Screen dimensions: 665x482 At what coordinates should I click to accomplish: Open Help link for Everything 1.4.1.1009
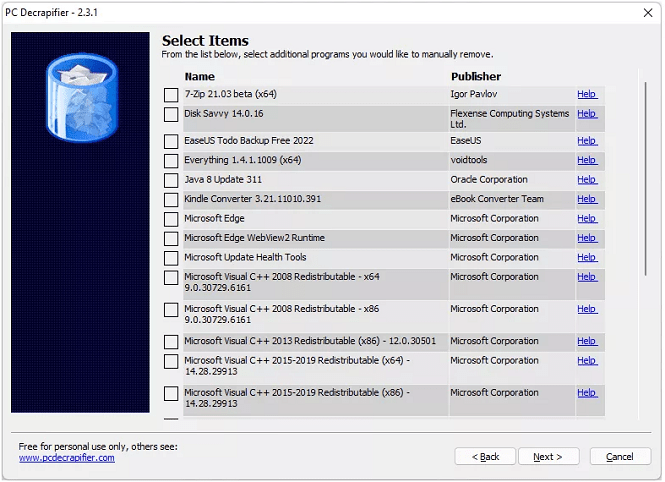(587, 160)
